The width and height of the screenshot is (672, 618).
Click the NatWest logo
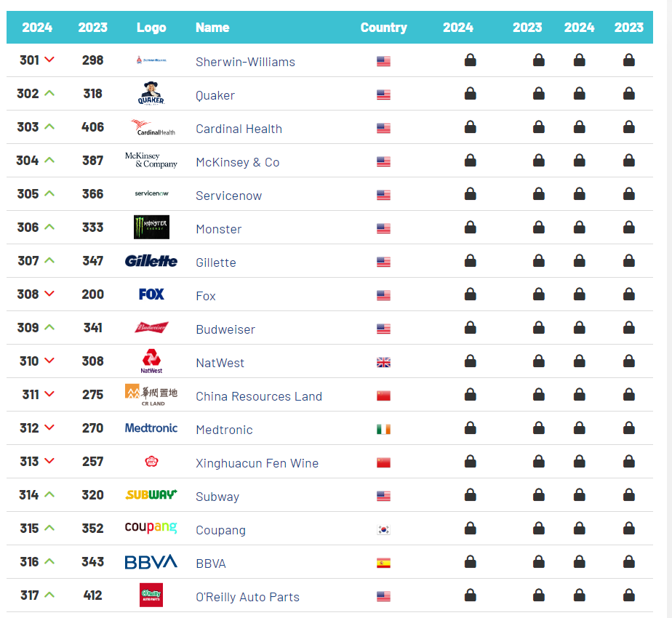tap(151, 361)
